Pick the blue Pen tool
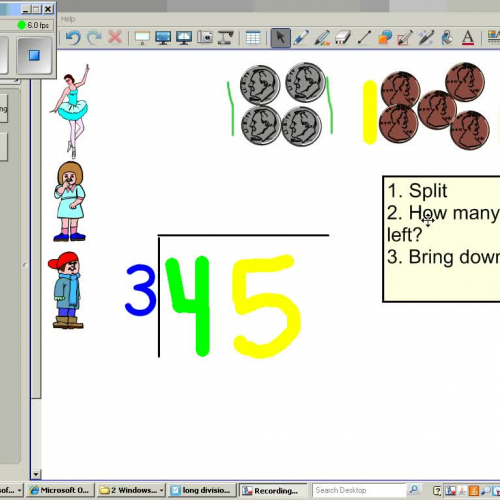Viewport: 500px width, 500px height. 301,38
